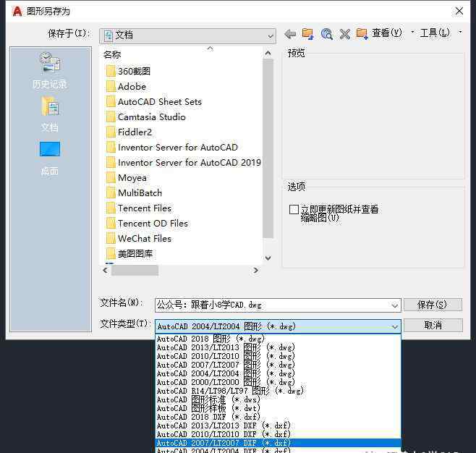Choose AutoCAD 2007/LT2007 图形 (*.dwg)
The height and width of the screenshot is (453, 476).
278,365
